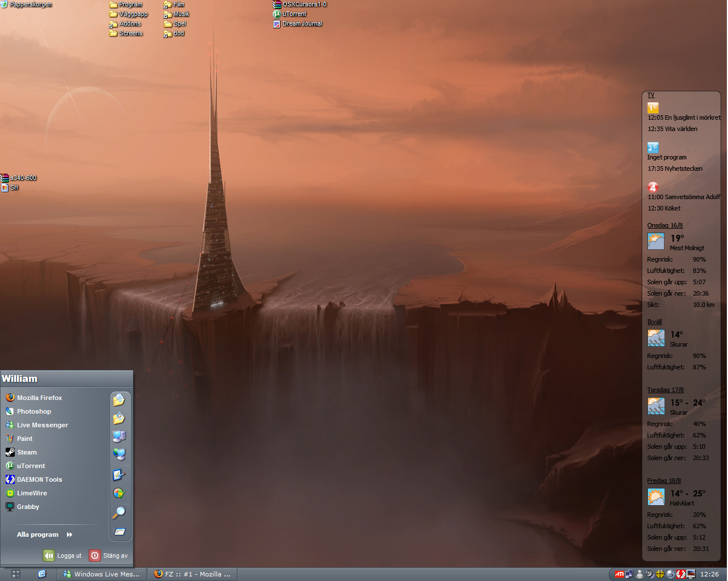This screenshot has width=728, height=581.
Task: Click the network places globe icon
Action: (119, 454)
